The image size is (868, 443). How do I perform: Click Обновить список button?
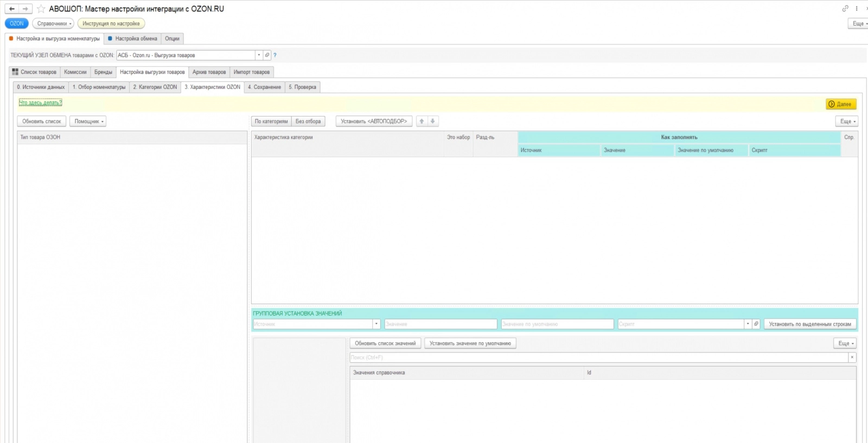coord(42,121)
